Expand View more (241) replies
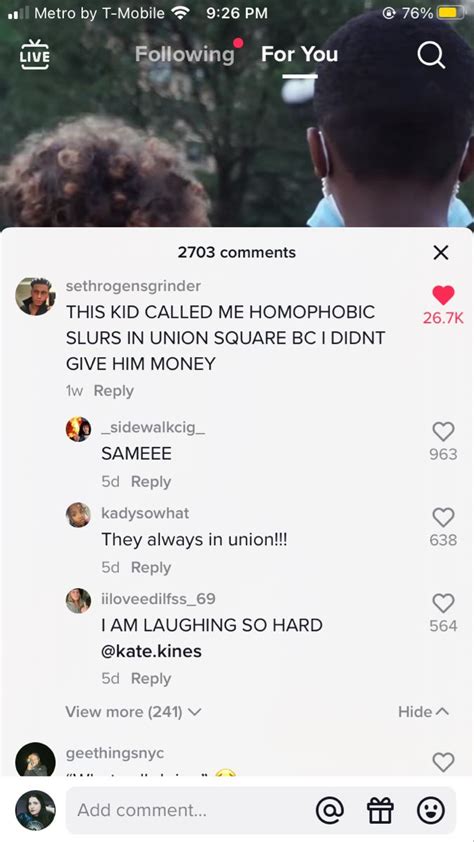Viewport: 474px width, 842px height. [133, 712]
